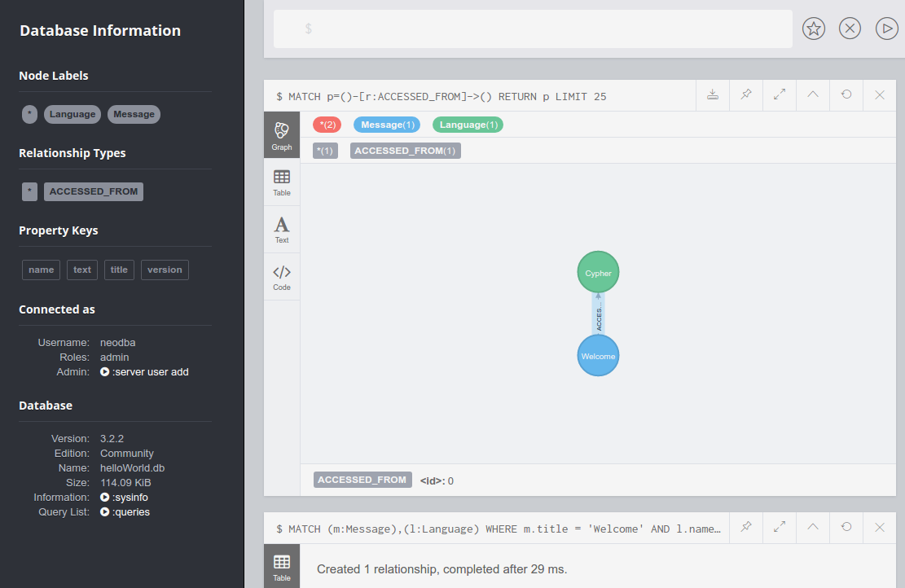Select the Message(1) label badge
Image resolution: width=905 pixels, height=588 pixels.
click(387, 125)
